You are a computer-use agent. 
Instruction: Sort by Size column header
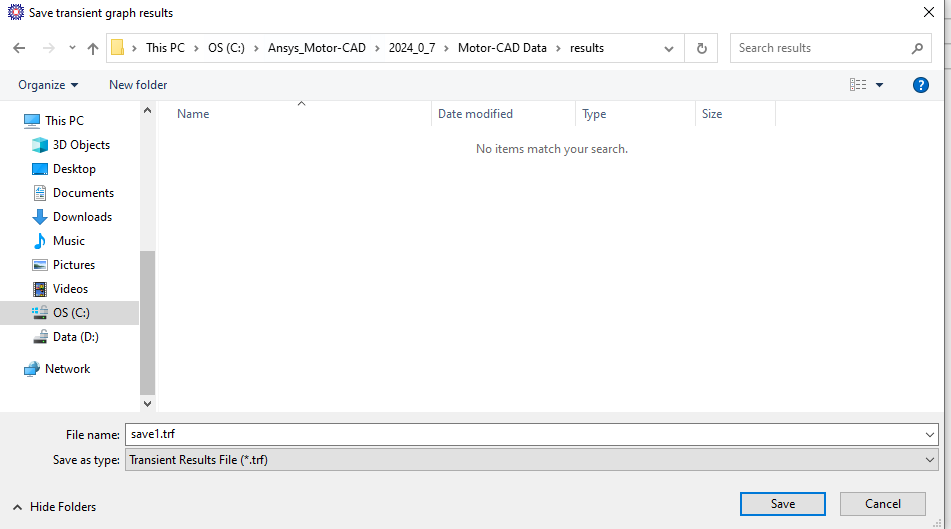point(712,114)
